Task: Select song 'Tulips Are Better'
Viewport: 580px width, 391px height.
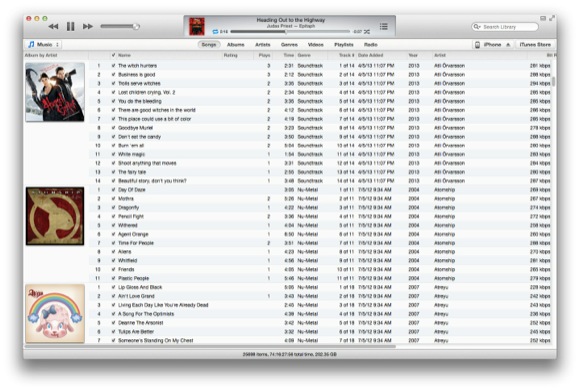Action: click(x=320, y=331)
